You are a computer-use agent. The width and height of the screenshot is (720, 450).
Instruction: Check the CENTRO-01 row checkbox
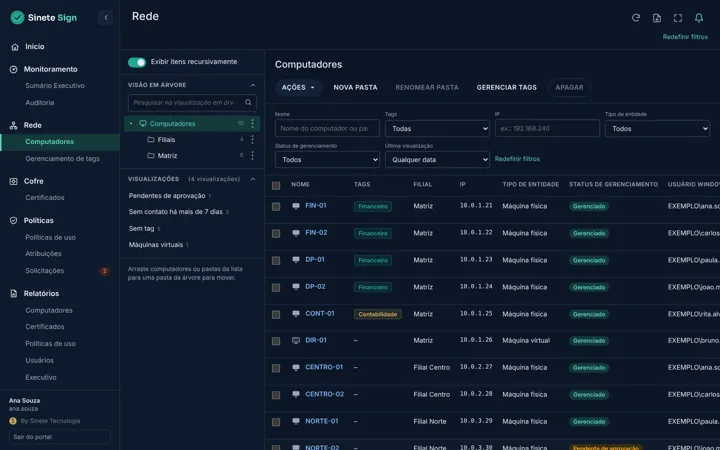[276, 368]
